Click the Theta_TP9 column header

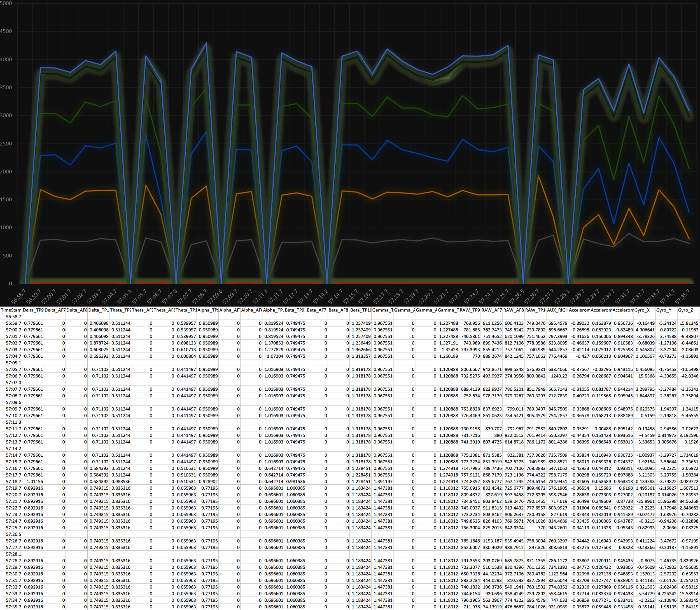(120, 310)
